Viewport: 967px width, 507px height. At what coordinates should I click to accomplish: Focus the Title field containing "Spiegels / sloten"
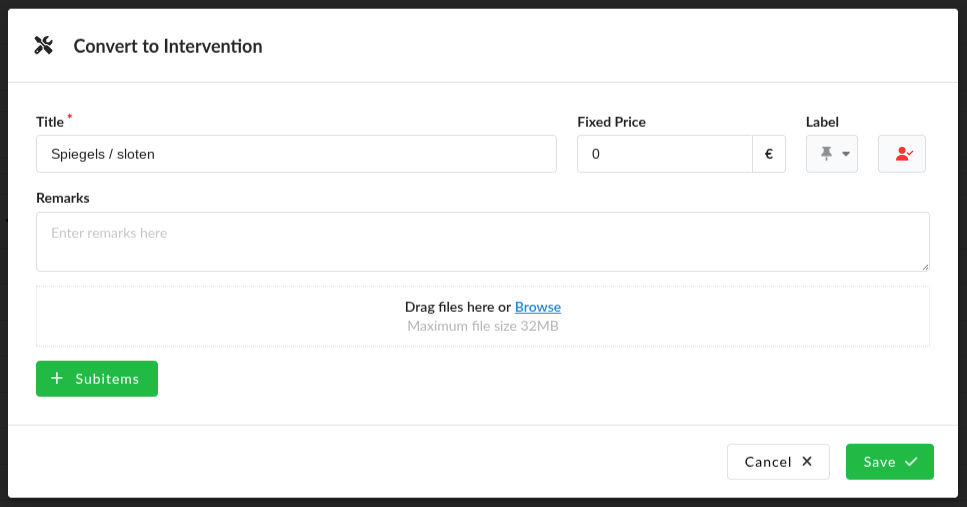point(296,154)
